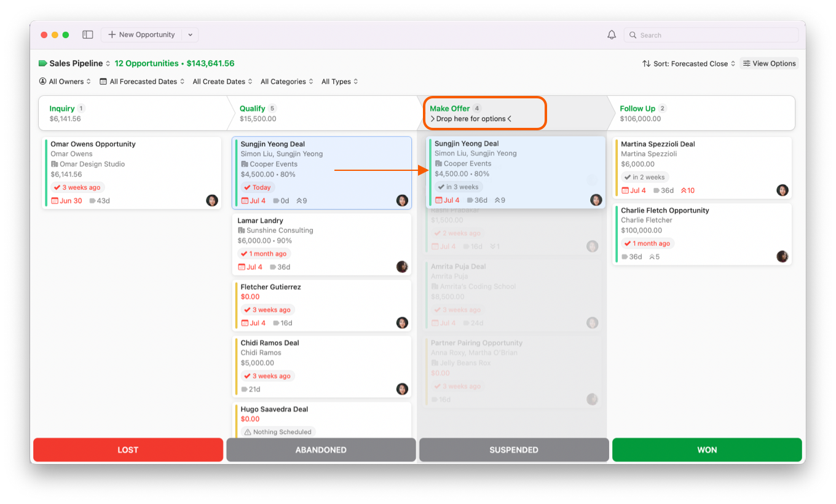Toggle the sidebar panel icon
This screenshot has width=836, height=504.
coord(88,35)
